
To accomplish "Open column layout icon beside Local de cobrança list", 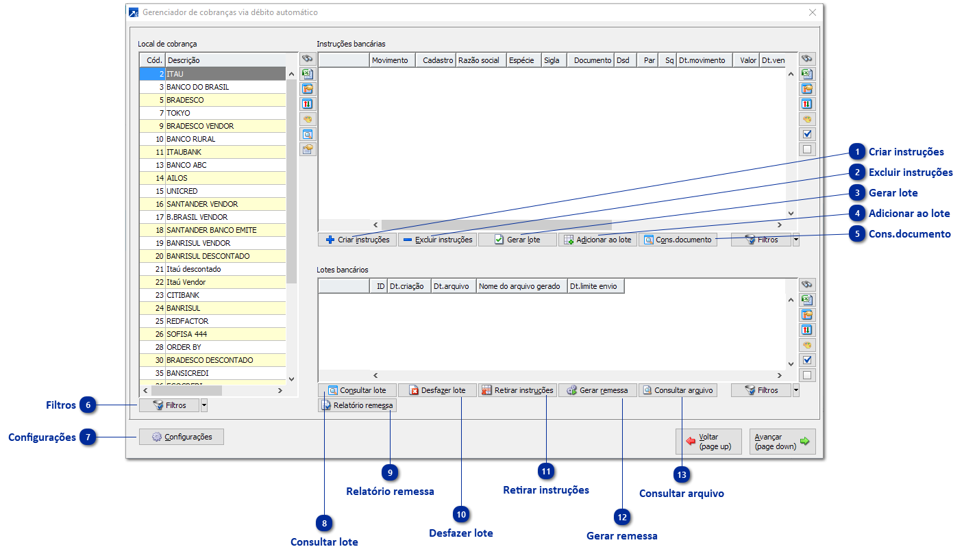I will tap(308, 89).
